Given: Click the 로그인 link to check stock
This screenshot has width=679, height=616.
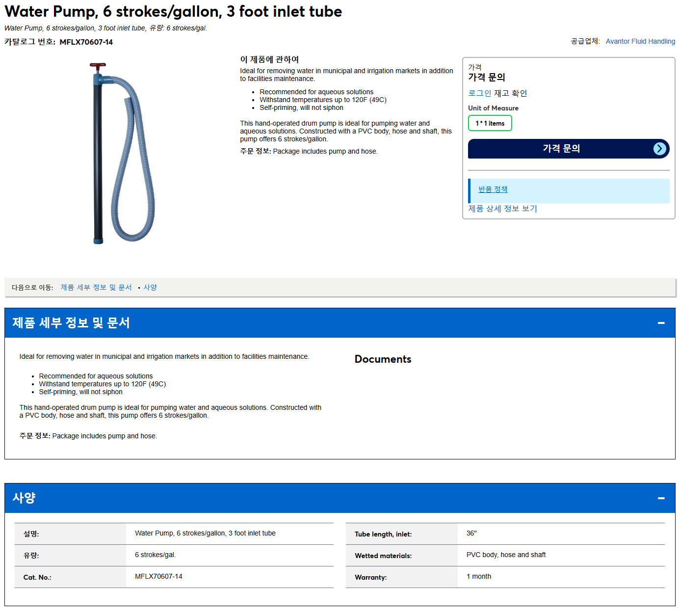Looking at the screenshot, I should click(479, 93).
